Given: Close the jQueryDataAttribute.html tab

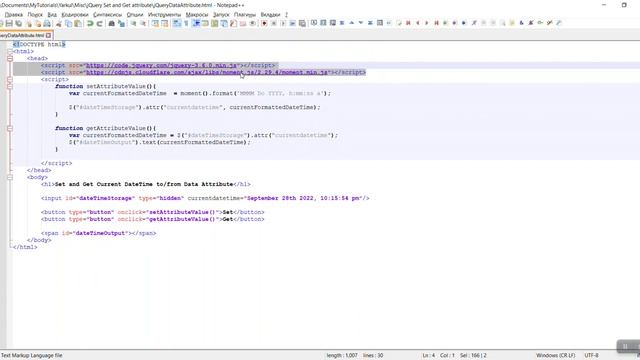Looking at the screenshot, I should pos(49,36).
